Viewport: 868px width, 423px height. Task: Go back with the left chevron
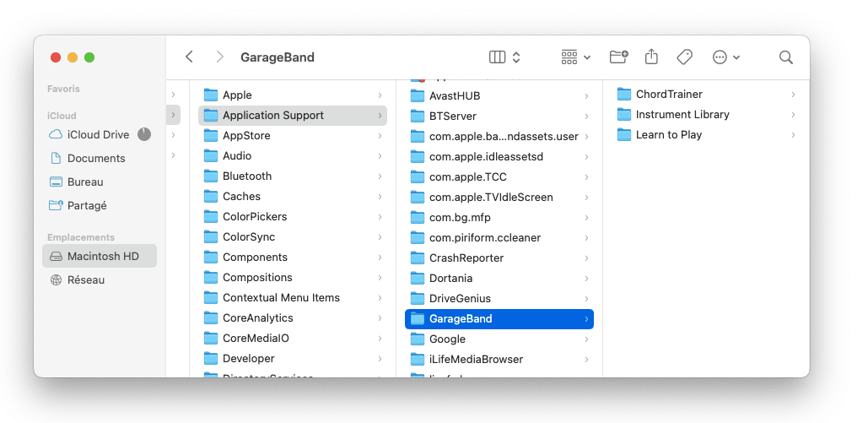click(189, 57)
